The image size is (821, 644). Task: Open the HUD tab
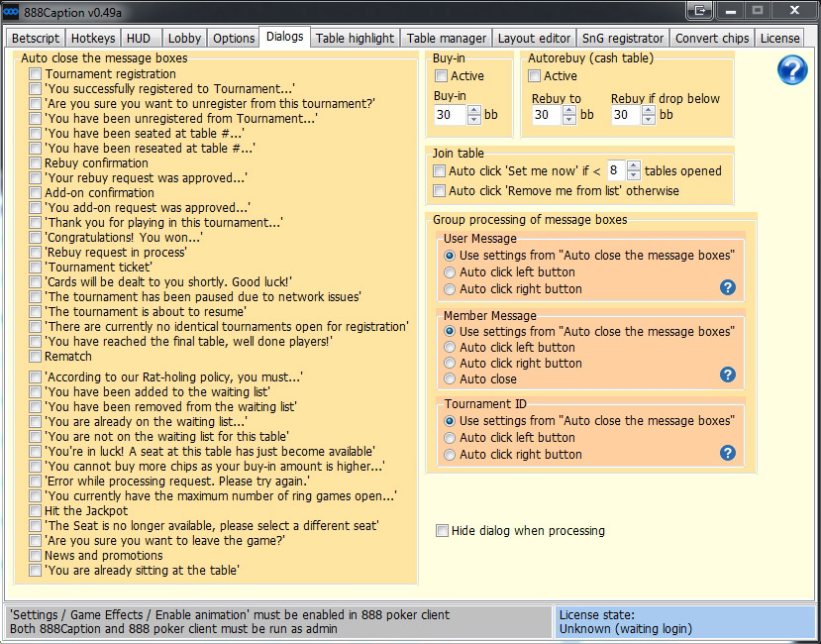(138, 38)
